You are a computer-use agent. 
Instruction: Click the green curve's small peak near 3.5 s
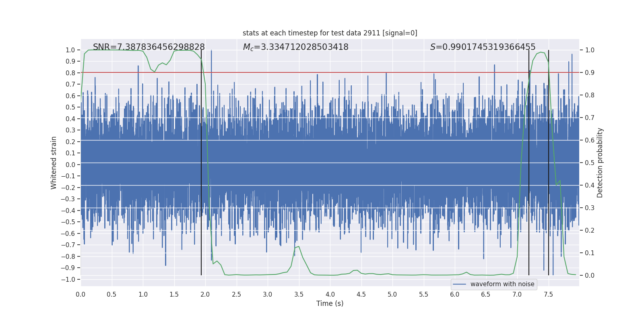point(298,247)
